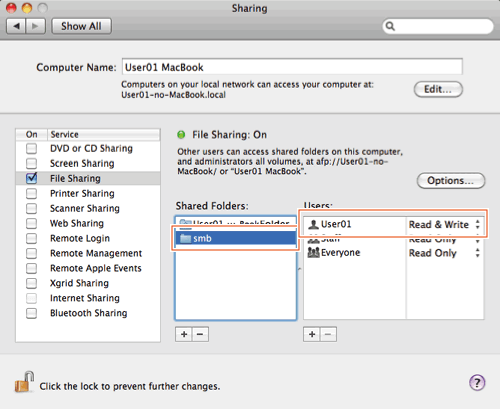Click the red close window button

point(11,8)
